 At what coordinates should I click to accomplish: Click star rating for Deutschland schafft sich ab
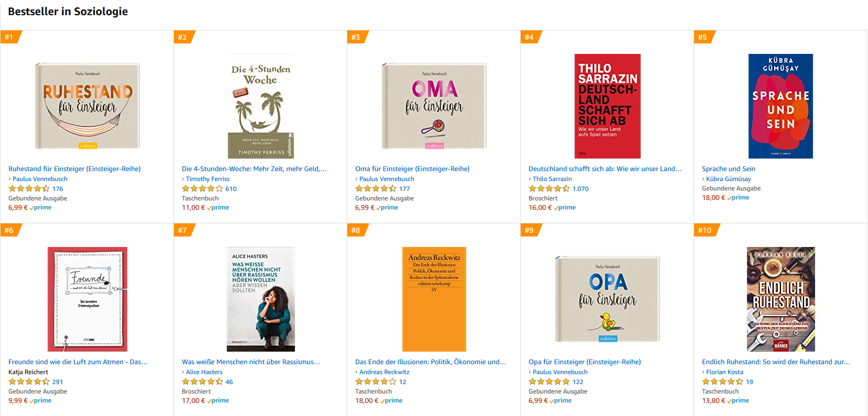[549, 188]
